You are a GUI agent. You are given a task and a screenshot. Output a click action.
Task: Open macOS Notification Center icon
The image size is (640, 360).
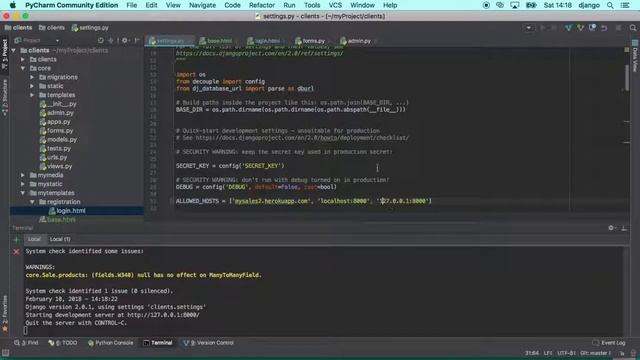[625, 5]
